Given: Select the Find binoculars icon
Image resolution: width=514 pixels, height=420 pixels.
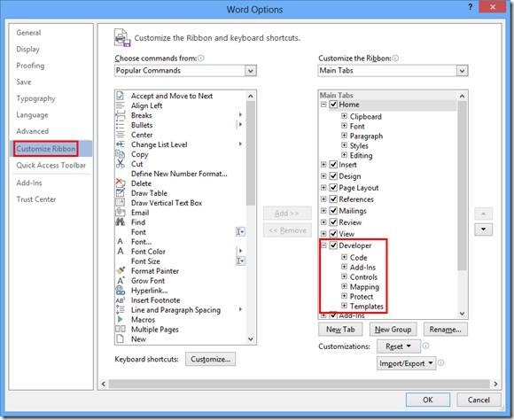Looking at the screenshot, I should coord(121,222).
